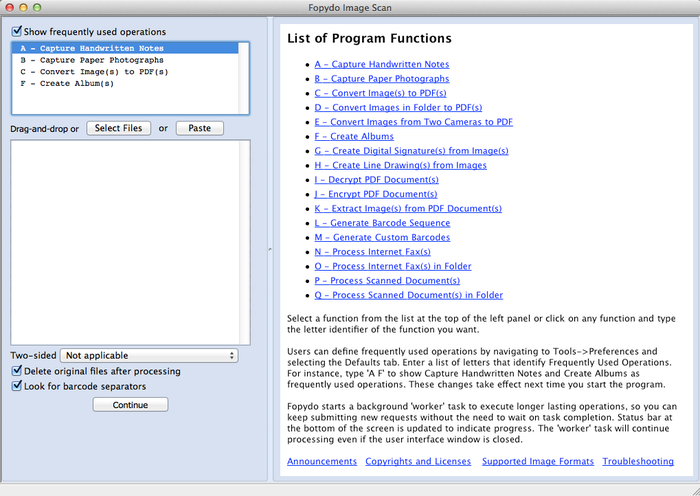Select C - Convert Image(s) to PDF(s) in list
Viewport: 700px width, 496px height.
(125, 71)
